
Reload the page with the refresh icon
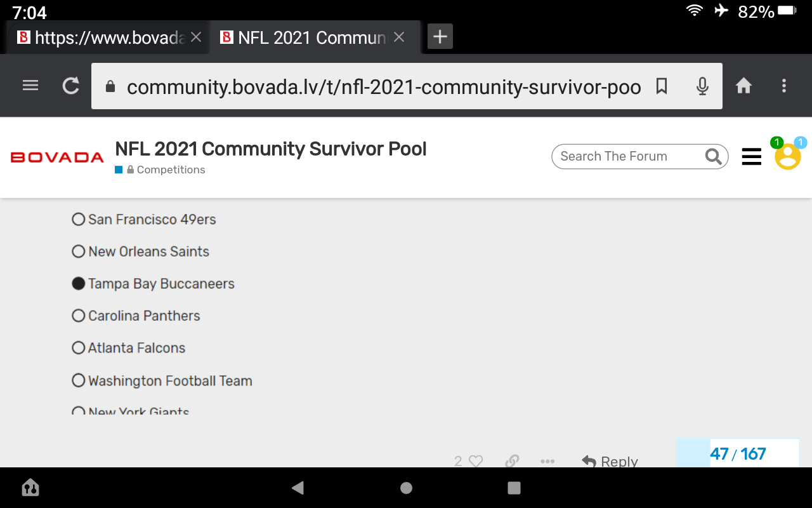(71, 86)
